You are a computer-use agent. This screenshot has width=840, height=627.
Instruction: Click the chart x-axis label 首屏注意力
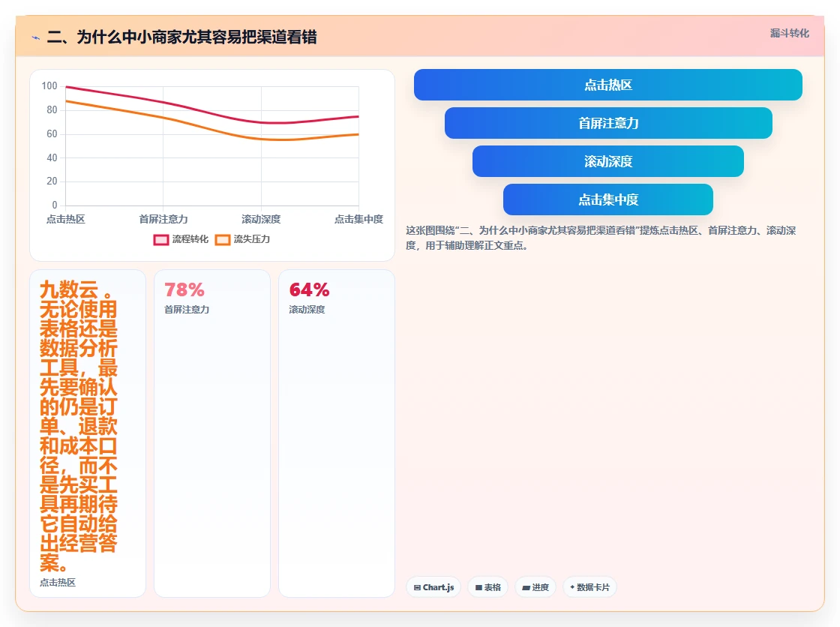pyautogui.click(x=163, y=219)
